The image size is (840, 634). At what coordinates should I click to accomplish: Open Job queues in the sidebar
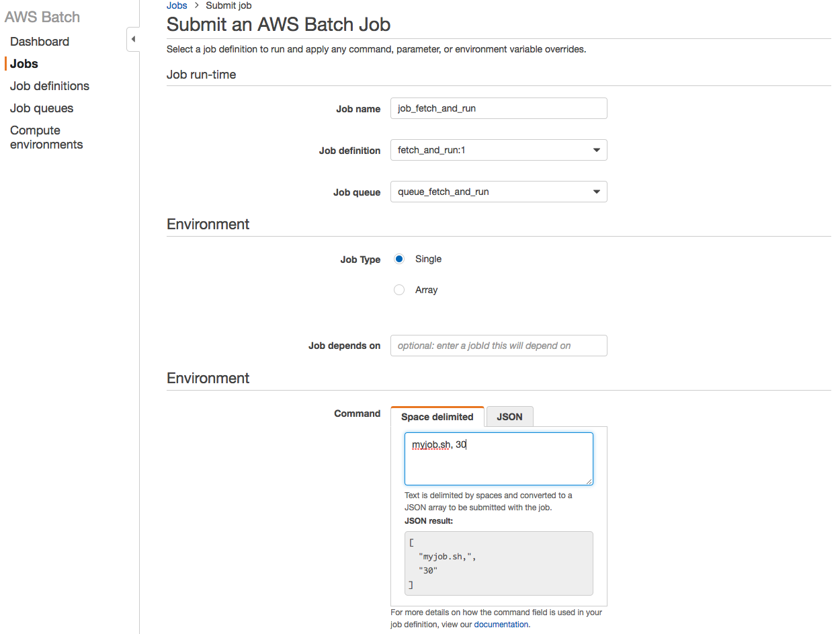[42, 108]
